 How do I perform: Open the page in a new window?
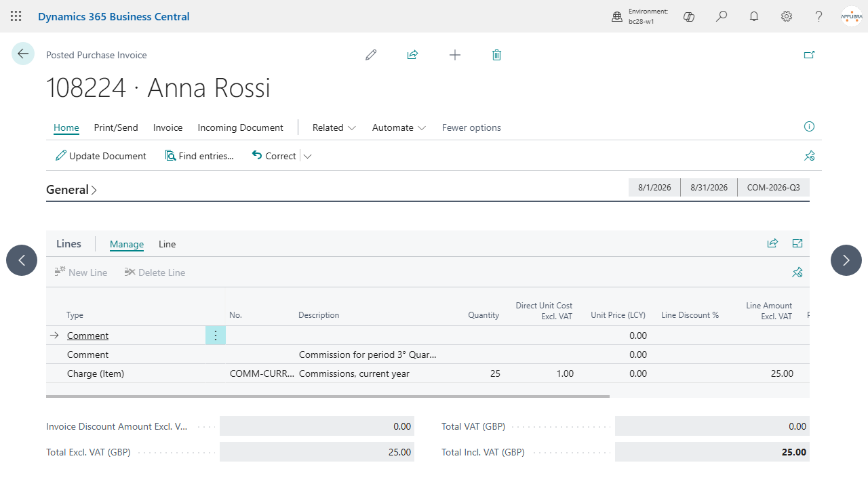809,55
